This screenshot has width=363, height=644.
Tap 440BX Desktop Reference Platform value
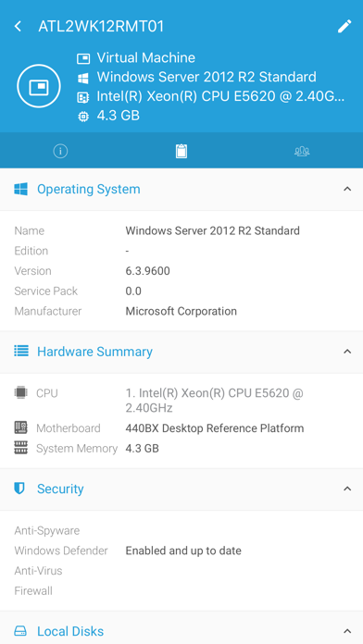215,428
